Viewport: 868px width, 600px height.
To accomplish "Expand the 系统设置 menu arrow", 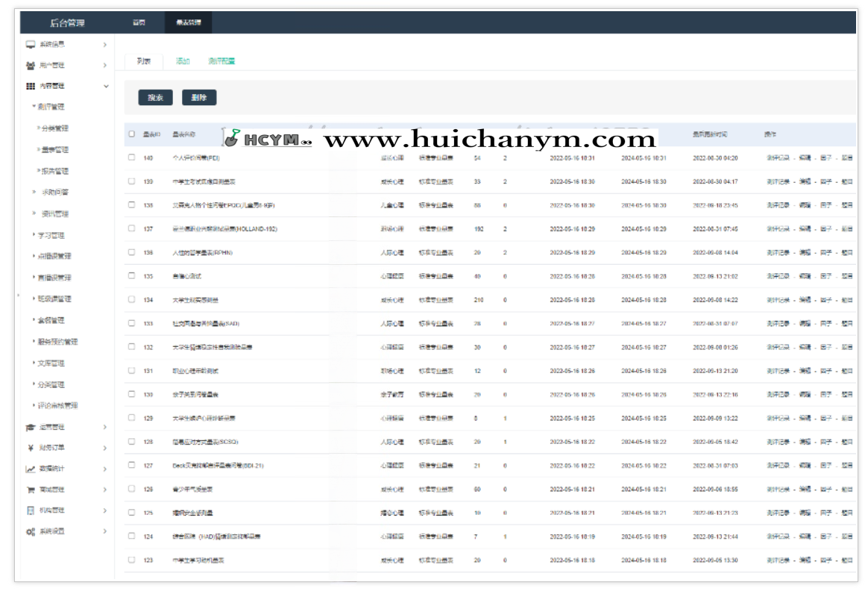I will (x=105, y=531).
